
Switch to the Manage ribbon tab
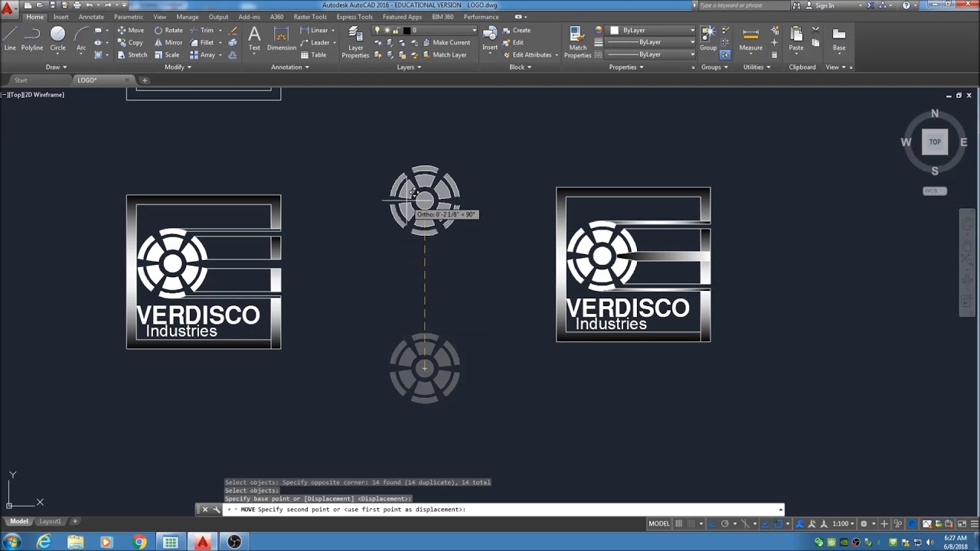pyautogui.click(x=187, y=17)
